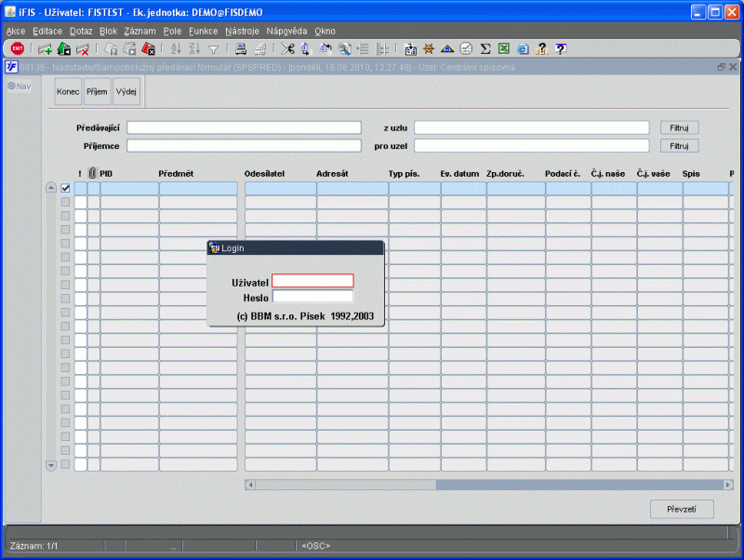Open the Okno menu

[325, 32]
